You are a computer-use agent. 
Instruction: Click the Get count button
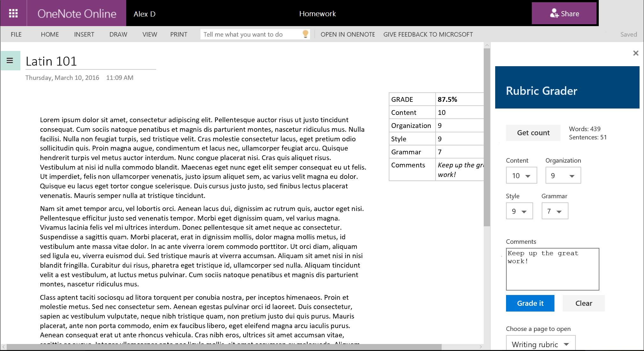click(x=533, y=133)
